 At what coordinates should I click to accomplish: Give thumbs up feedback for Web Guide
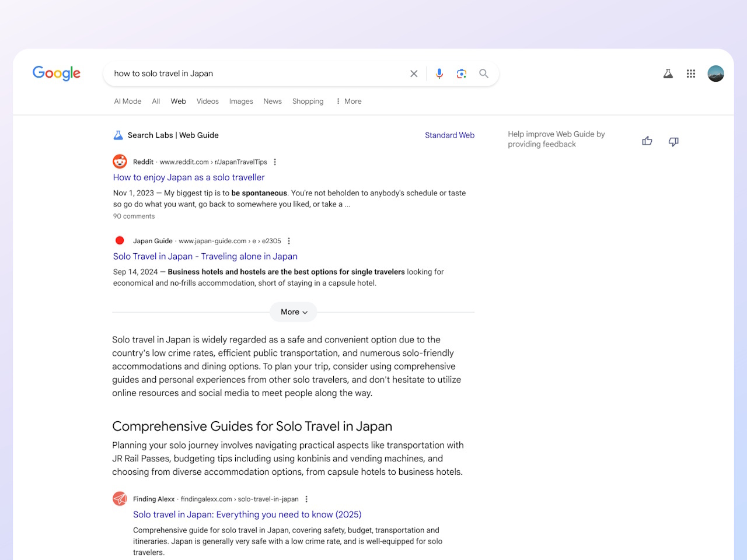[647, 141]
